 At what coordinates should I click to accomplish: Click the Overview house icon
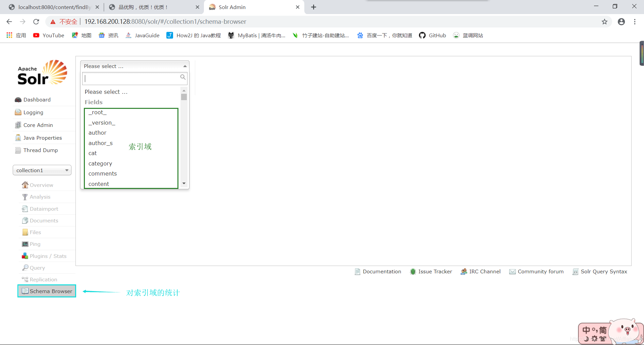tap(25, 185)
